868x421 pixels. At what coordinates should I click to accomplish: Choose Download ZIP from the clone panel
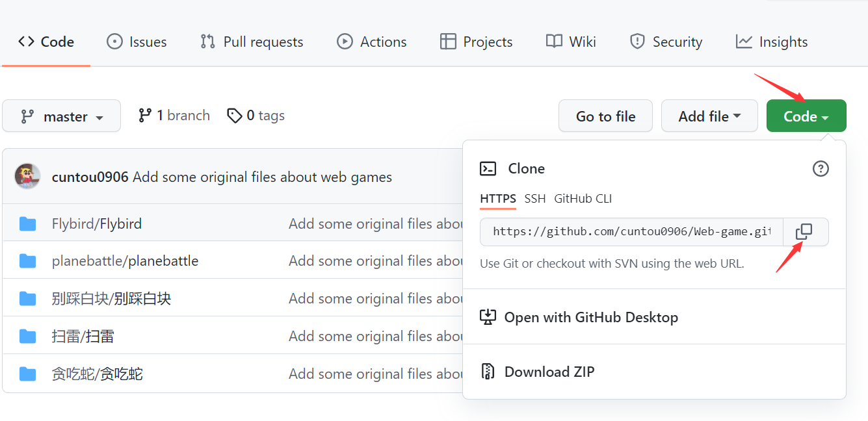pyautogui.click(x=549, y=372)
